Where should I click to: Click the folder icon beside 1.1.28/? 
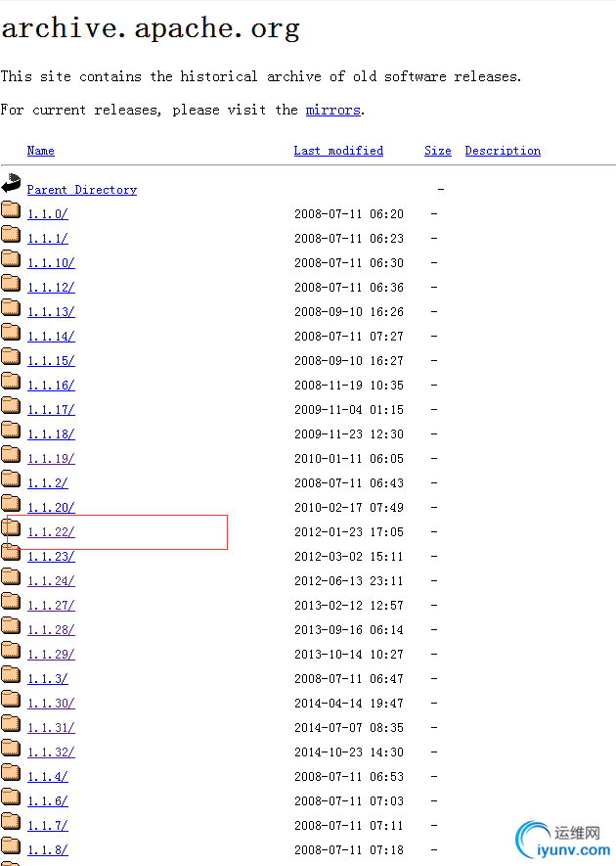[x=11, y=625]
